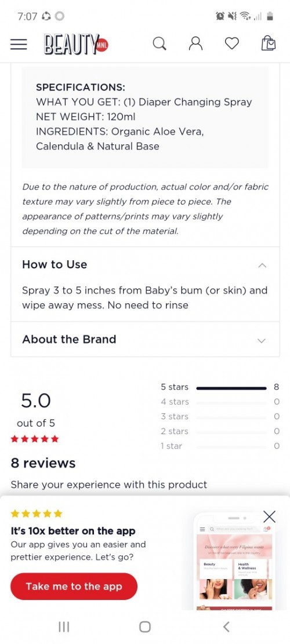The image size is (290, 644).
Task: Collapse the How to Use section
Action: coord(262,265)
